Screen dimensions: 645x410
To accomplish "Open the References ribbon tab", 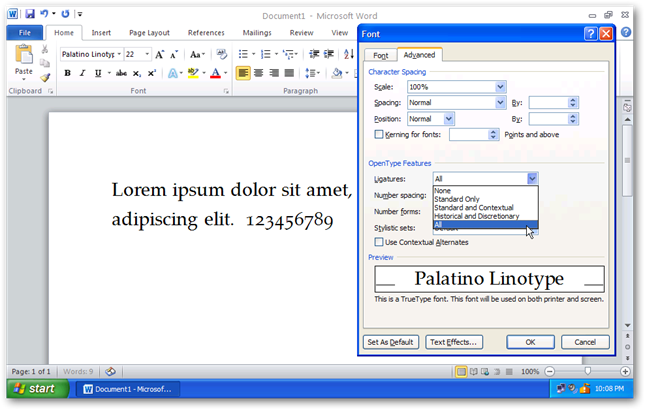I will tap(206, 32).
